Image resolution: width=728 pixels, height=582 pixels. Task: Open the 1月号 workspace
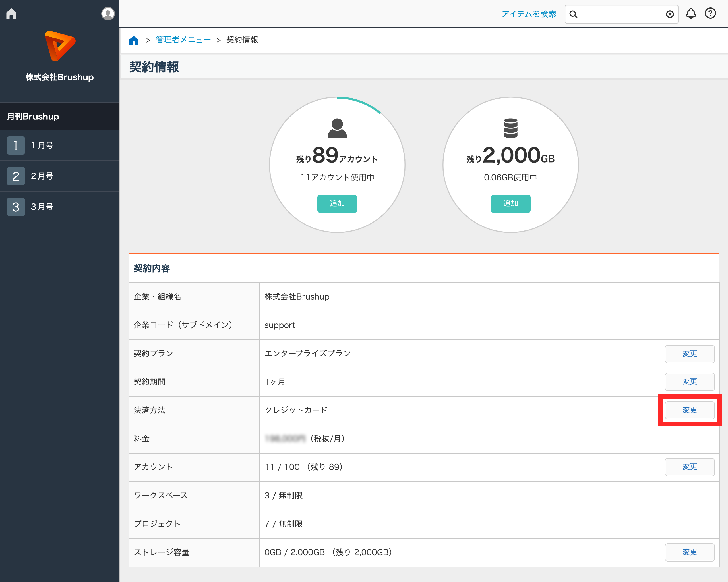[x=60, y=145]
